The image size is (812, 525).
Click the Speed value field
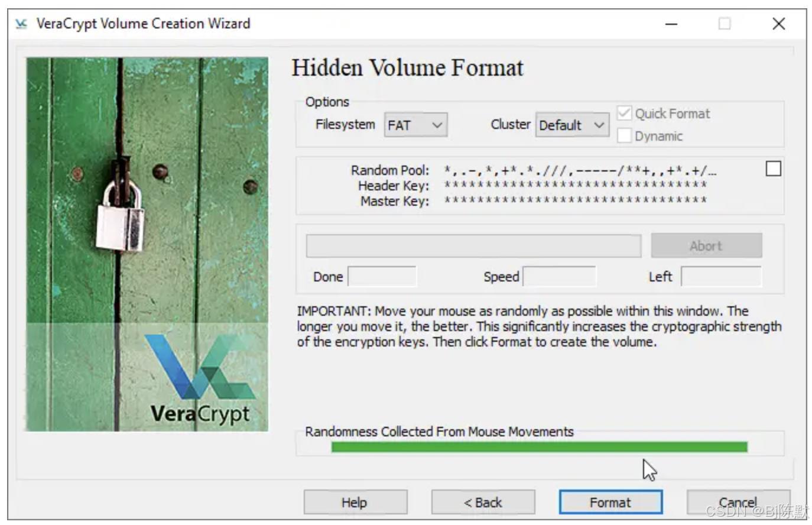559,276
